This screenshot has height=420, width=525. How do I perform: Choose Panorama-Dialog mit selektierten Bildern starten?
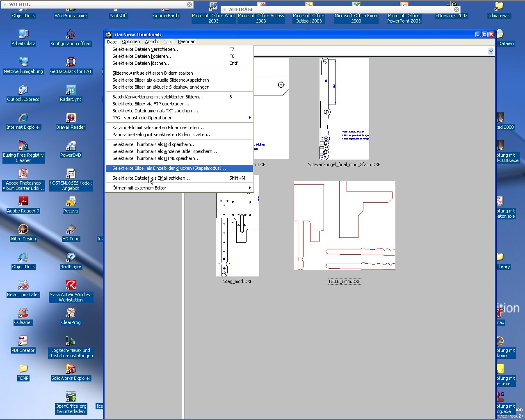(x=180, y=135)
